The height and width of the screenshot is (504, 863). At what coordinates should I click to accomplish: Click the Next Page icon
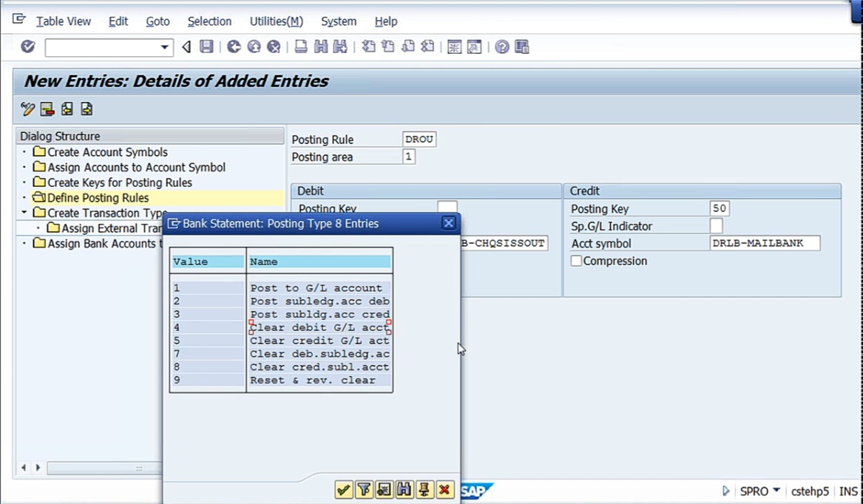pyautogui.click(x=407, y=47)
